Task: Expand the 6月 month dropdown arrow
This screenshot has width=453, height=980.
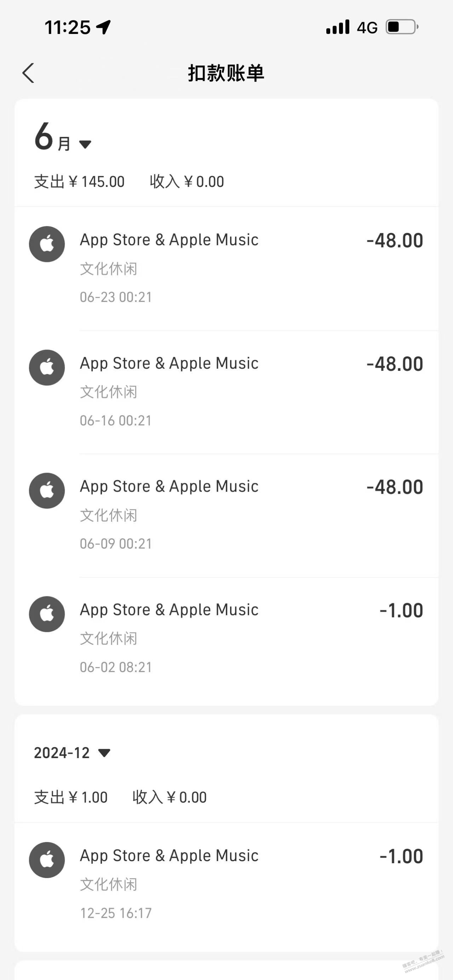Action: [85, 144]
